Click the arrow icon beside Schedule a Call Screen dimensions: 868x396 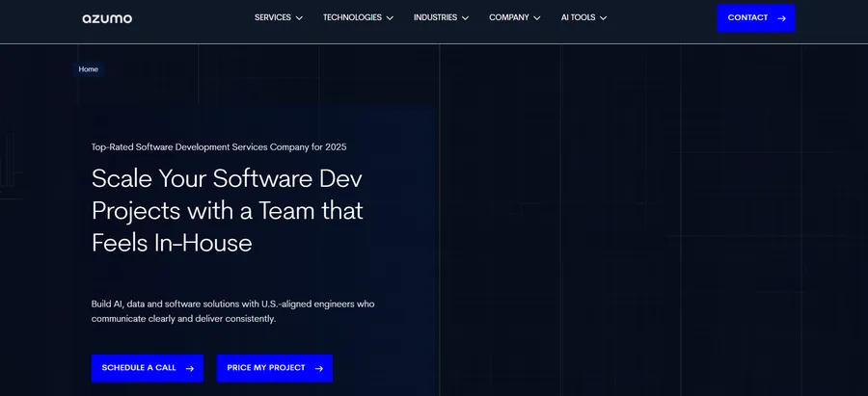(189, 368)
